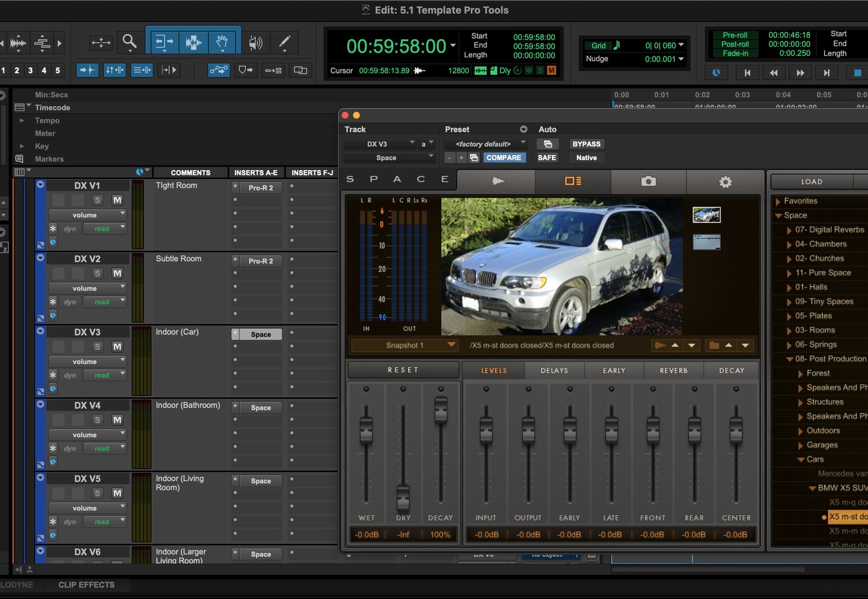This screenshot has height=599, width=868.
Task: Expand the Favorites folder
Action: tap(778, 201)
